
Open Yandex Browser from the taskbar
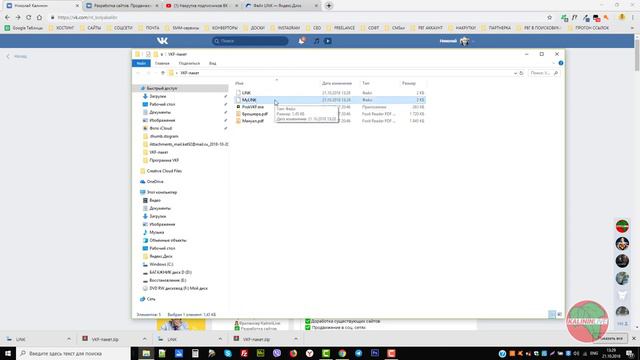[x=309, y=353]
